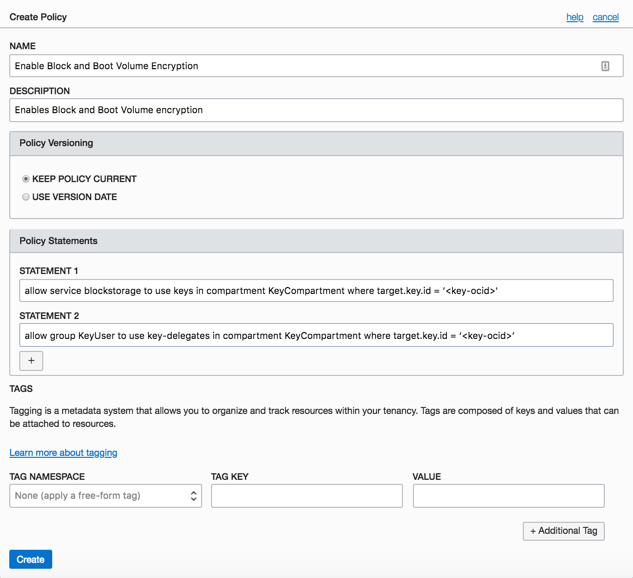Click the Tag Key input field

306,496
